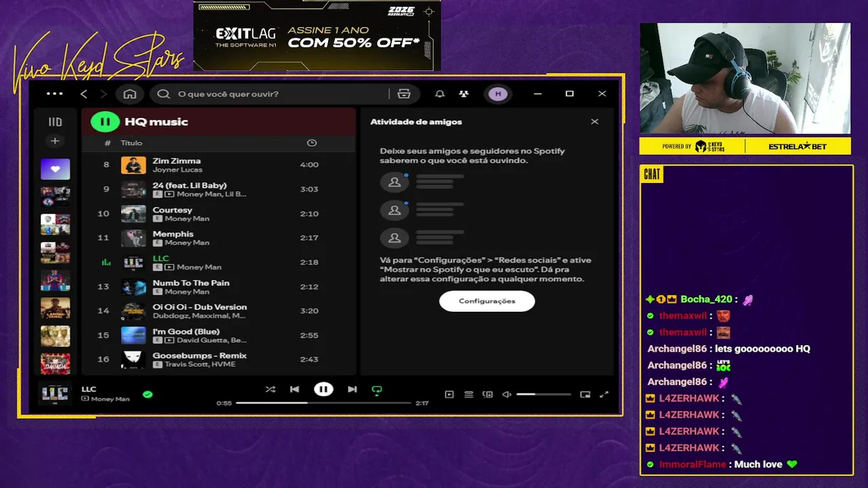This screenshot has width=868, height=488.
Task: Sort by duration clock icon
Action: pyautogui.click(x=312, y=143)
